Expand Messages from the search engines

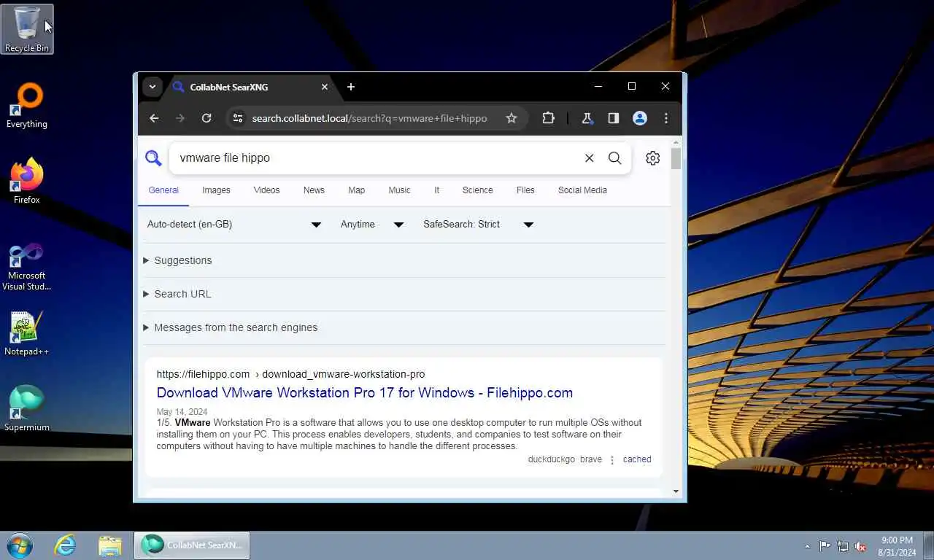[x=230, y=327]
